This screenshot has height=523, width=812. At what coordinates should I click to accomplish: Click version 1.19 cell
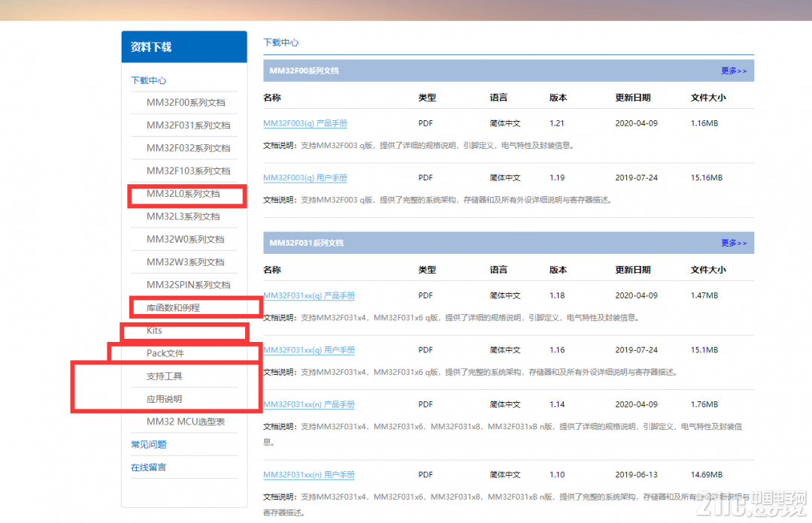pyautogui.click(x=557, y=177)
